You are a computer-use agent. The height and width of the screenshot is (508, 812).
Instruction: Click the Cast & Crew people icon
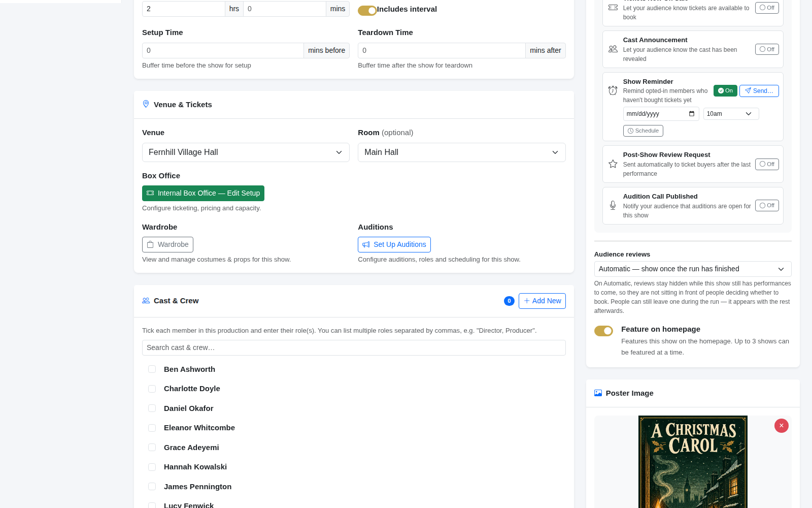click(x=146, y=301)
